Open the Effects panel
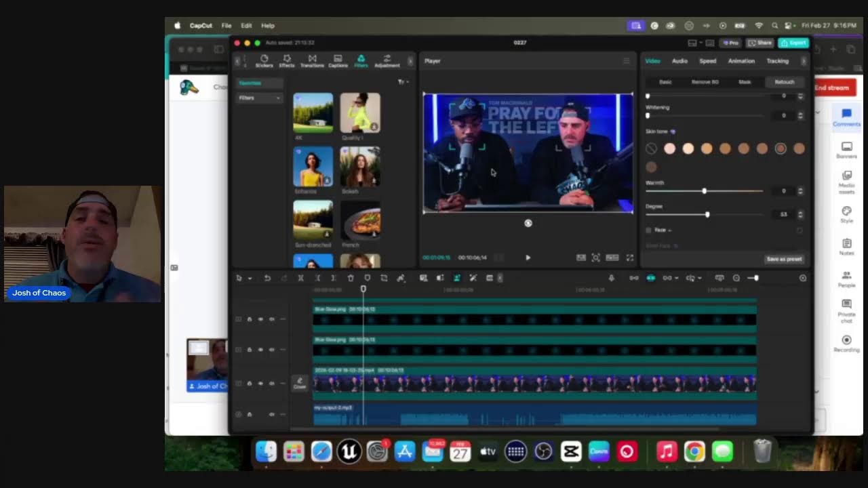 (287, 61)
